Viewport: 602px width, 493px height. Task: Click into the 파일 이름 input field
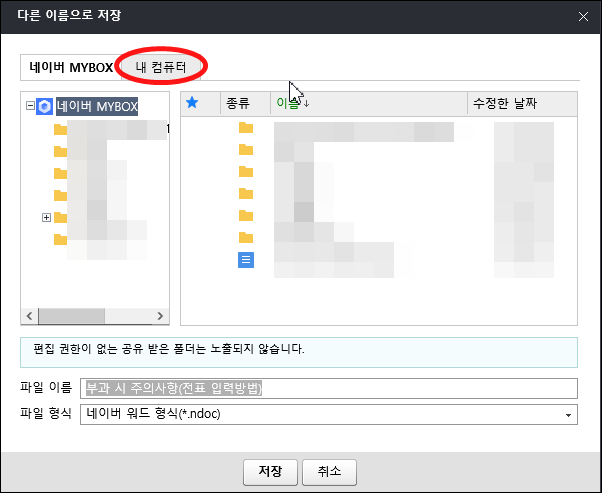point(329,389)
